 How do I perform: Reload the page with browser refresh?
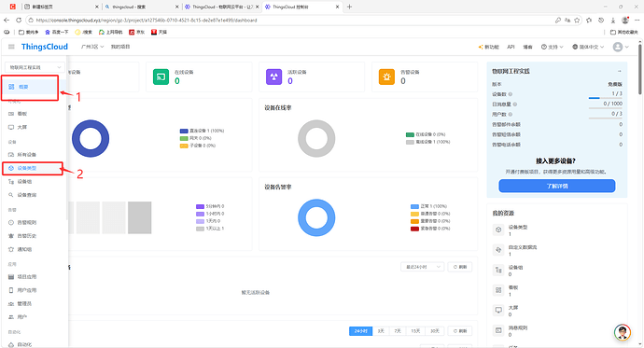[19, 21]
